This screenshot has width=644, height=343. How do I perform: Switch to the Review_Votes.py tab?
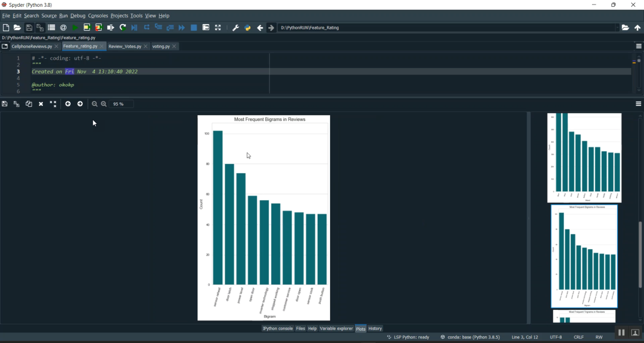(x=125, y=46)
